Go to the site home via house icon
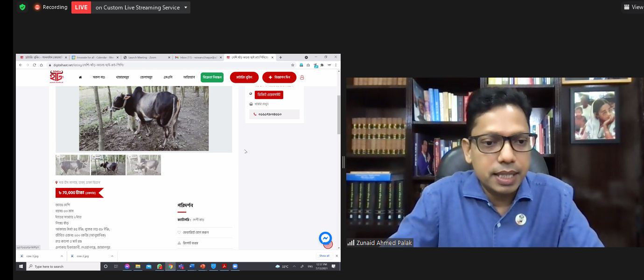The width and height of the screenshot is (644, 280). [80, 77]
